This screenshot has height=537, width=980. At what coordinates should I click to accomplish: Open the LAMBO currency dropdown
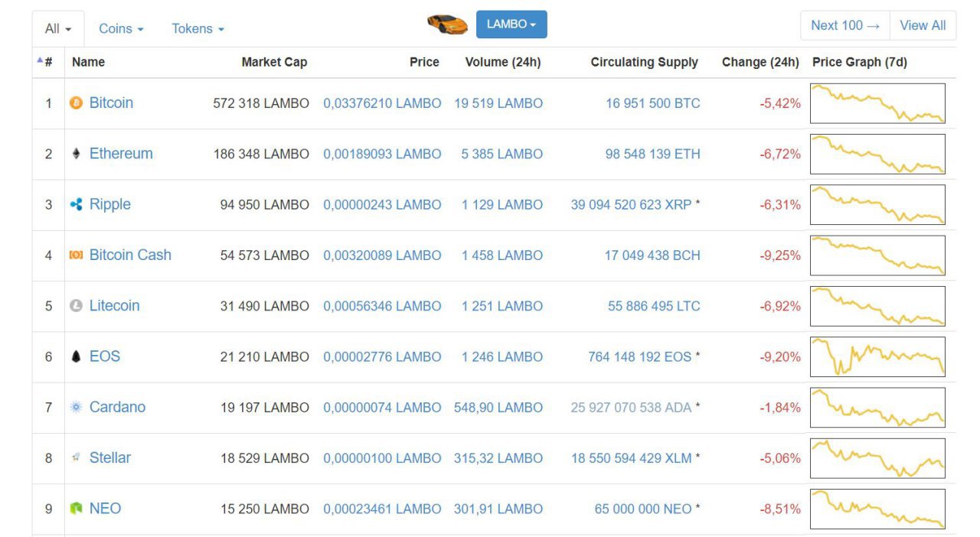[x=511, y=24]
